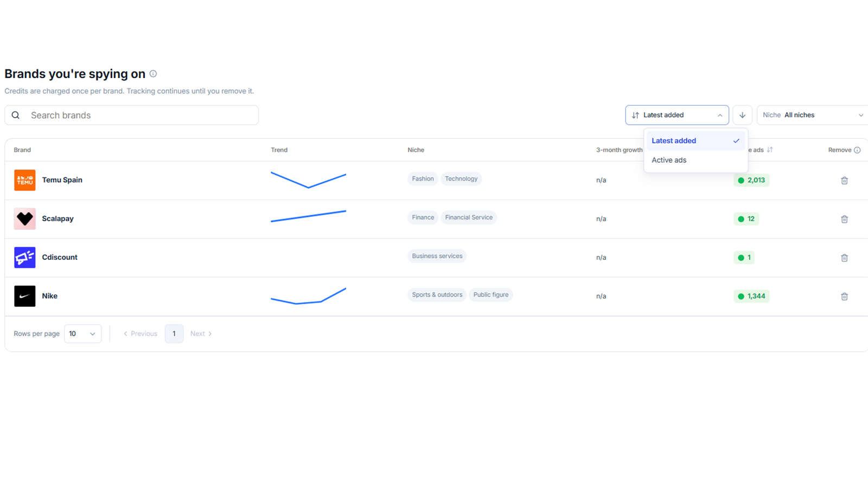Click the info icon next to Remove
Viewport: 868px width, 488px height.
[x=857, y=150]
